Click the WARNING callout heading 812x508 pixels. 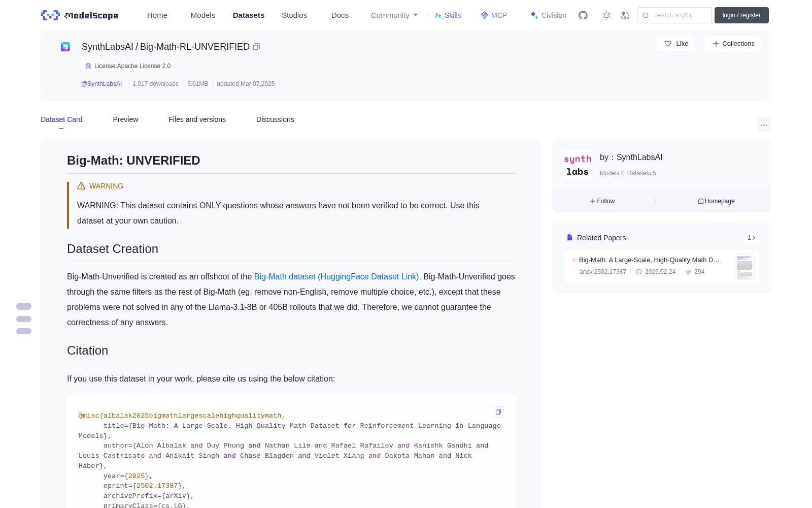click(x=100, y=186)
